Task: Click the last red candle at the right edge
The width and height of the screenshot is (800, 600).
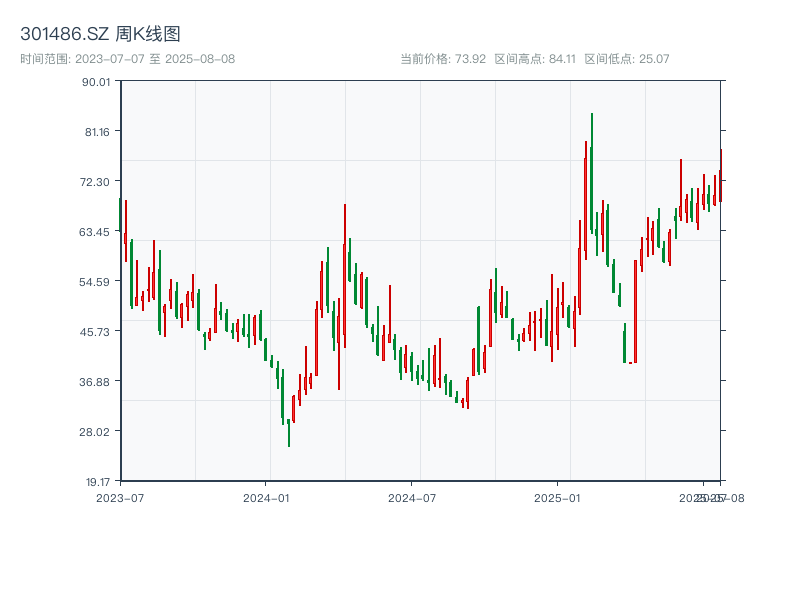Action: (x=720, y=176)
